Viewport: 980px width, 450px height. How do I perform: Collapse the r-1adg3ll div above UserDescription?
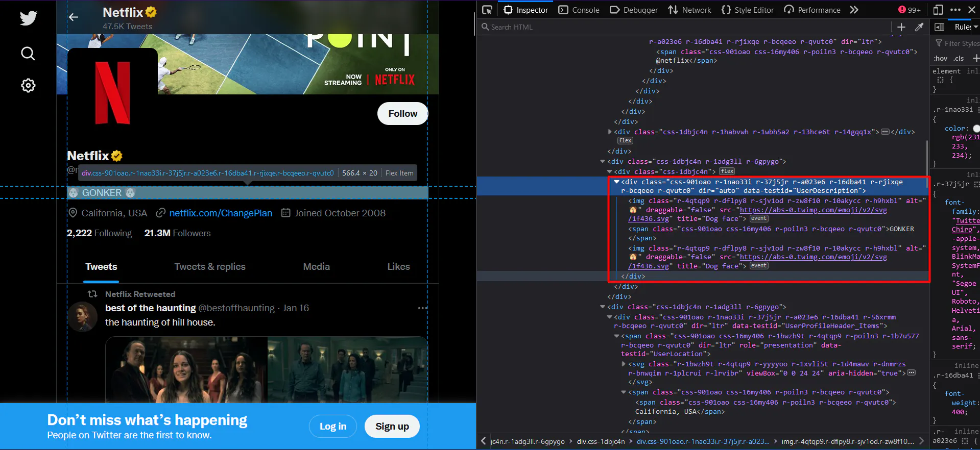point(603,161)
